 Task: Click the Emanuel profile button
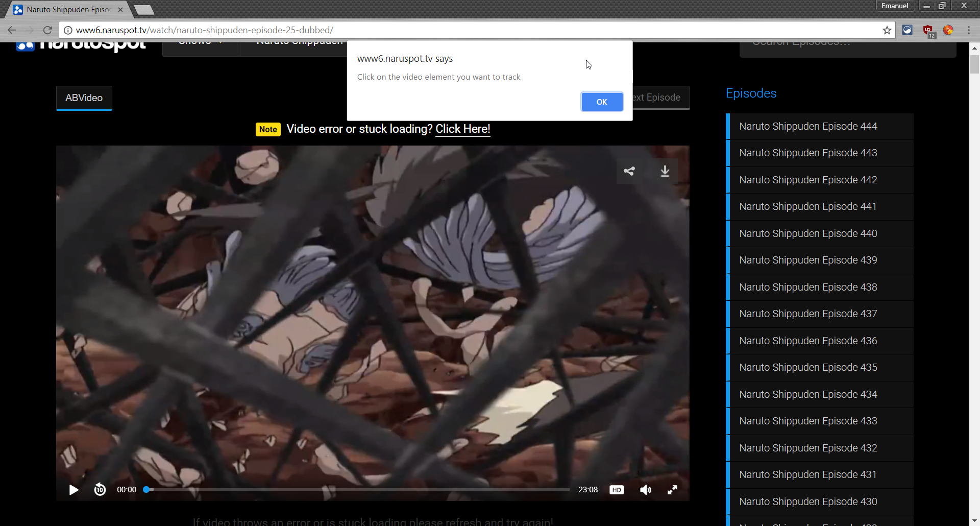(895, 6)
